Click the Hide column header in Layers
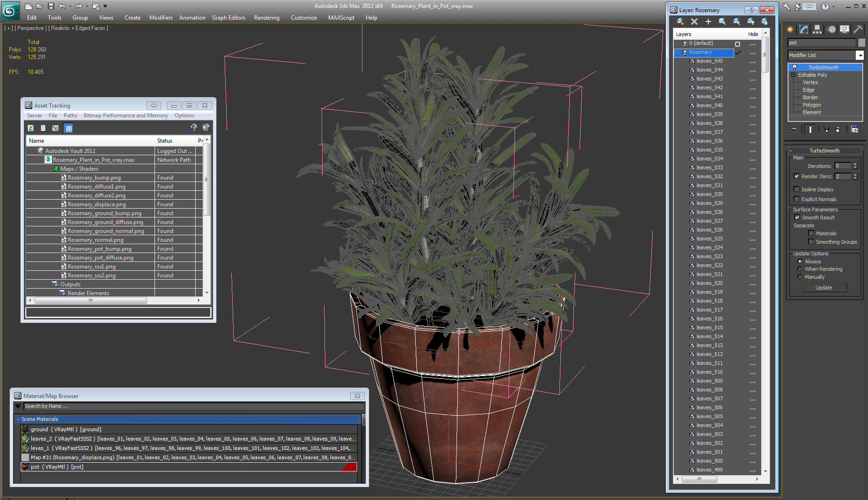The height and width of the screenshot is (500, 868). pyautogui.click(x=753, y=34)
